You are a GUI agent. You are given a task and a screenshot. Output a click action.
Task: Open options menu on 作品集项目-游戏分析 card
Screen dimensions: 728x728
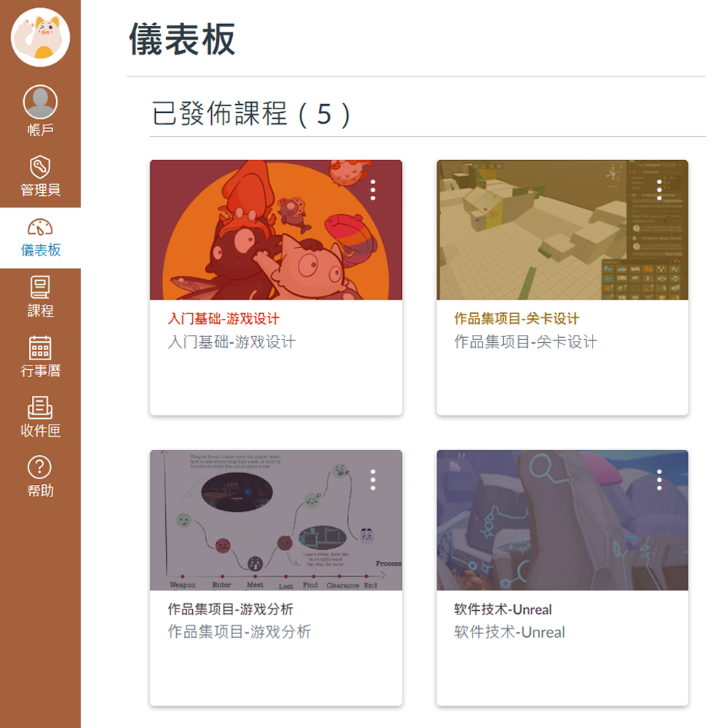(373, 480)
